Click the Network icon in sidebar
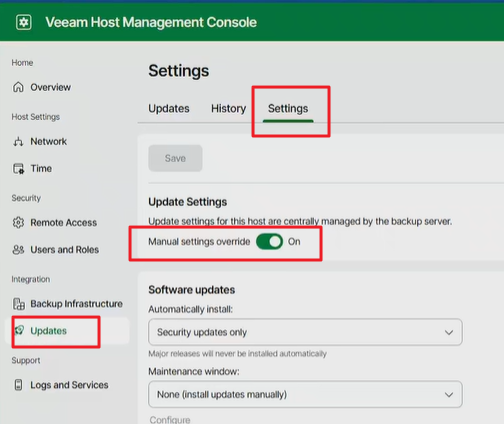 click(x=18, y=142)
